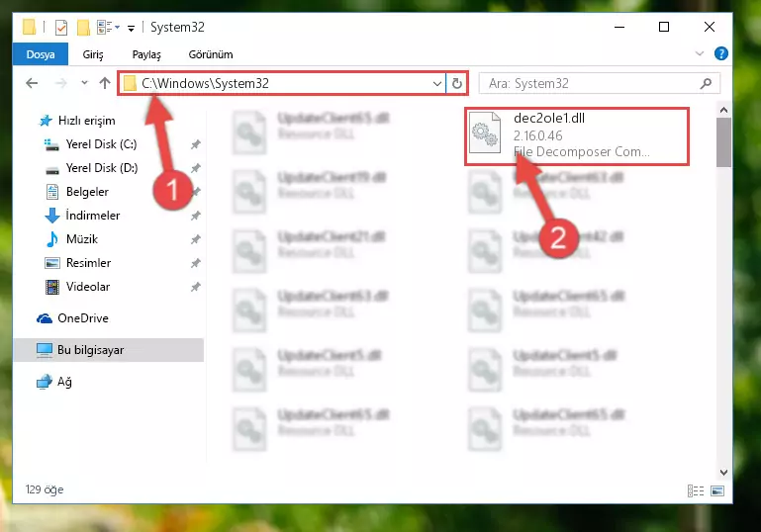The image size is (761, 532).
Task: Maximize the System32 window
Action: [664, 27]
